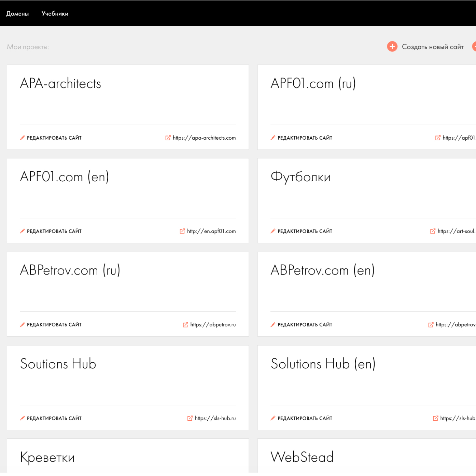Edit the APA-architects site via РЕДАКТИРОВАТЬ САЙТ
Viewport: 476px width, 476px height.
point(54,138)
